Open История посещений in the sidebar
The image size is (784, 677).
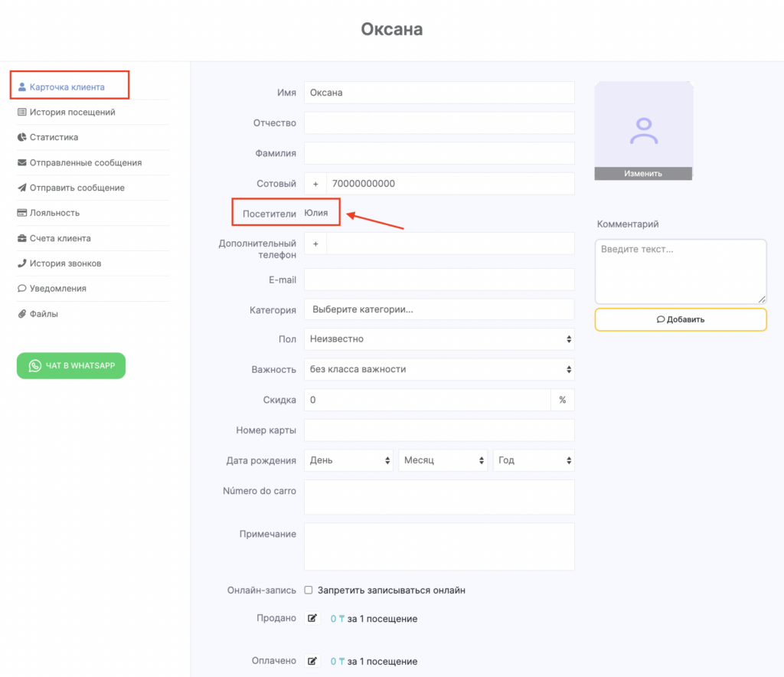click(72, 113)
